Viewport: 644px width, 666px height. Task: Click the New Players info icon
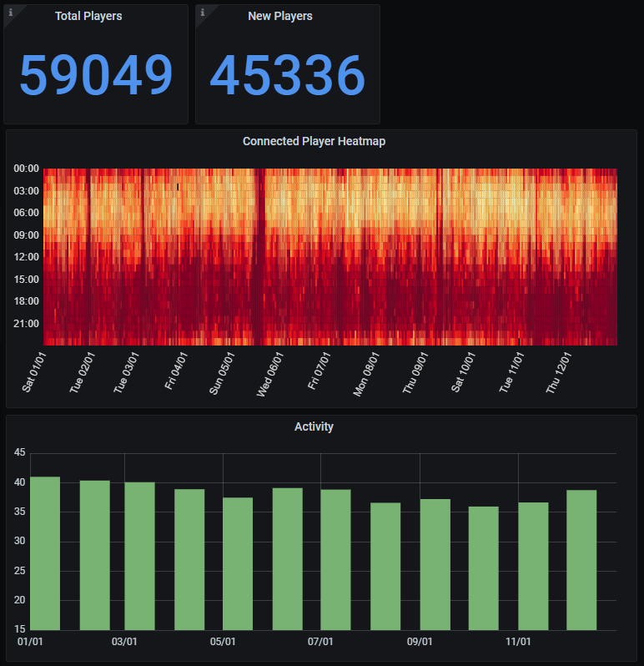click(203, 12)
